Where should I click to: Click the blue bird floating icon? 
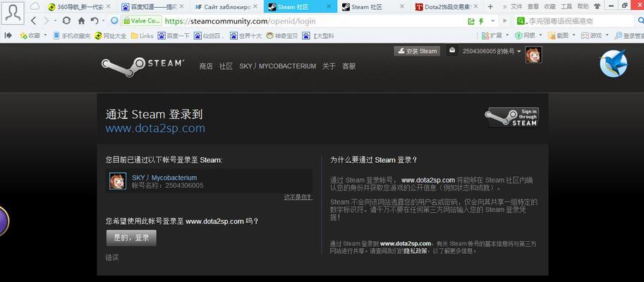click(x=614, y=63)
